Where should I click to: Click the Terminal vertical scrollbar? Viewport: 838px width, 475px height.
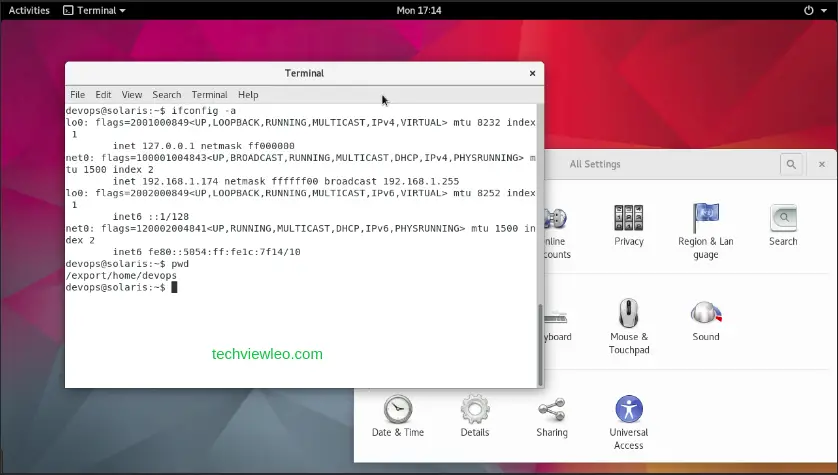point(540,345)
